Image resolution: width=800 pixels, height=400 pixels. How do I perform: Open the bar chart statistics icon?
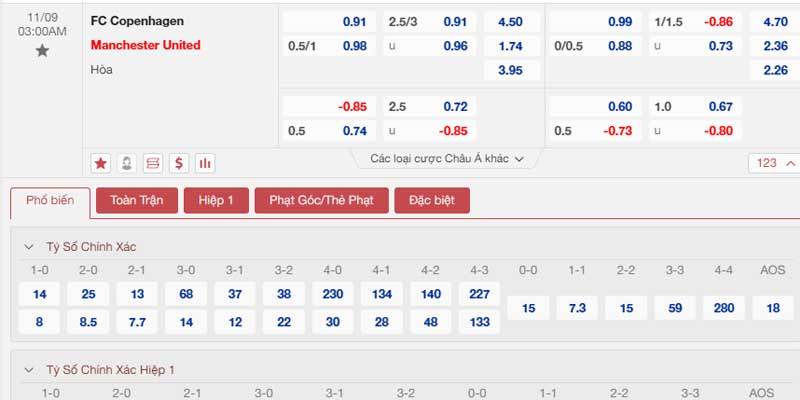coord(205,163)
